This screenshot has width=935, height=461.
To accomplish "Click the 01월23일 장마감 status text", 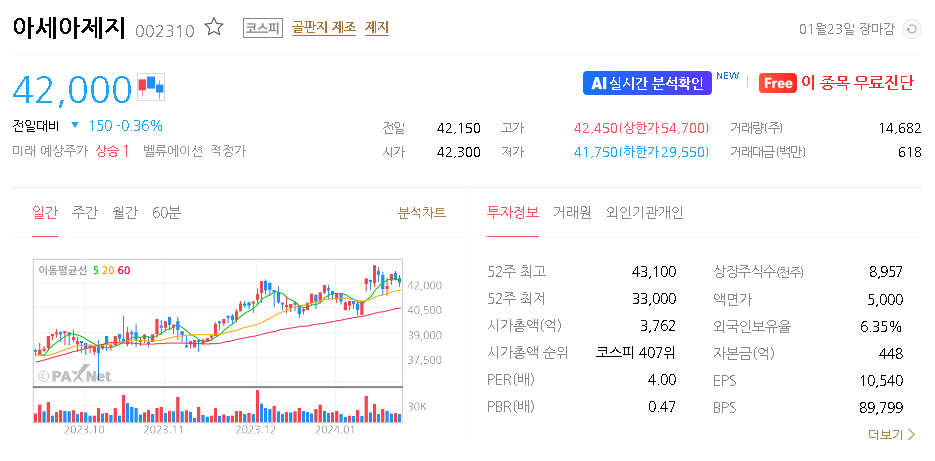I will point(847,29).
